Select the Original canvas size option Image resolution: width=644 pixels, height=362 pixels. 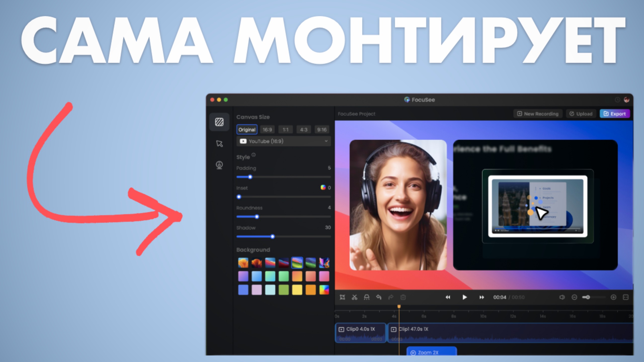(247, 130)
